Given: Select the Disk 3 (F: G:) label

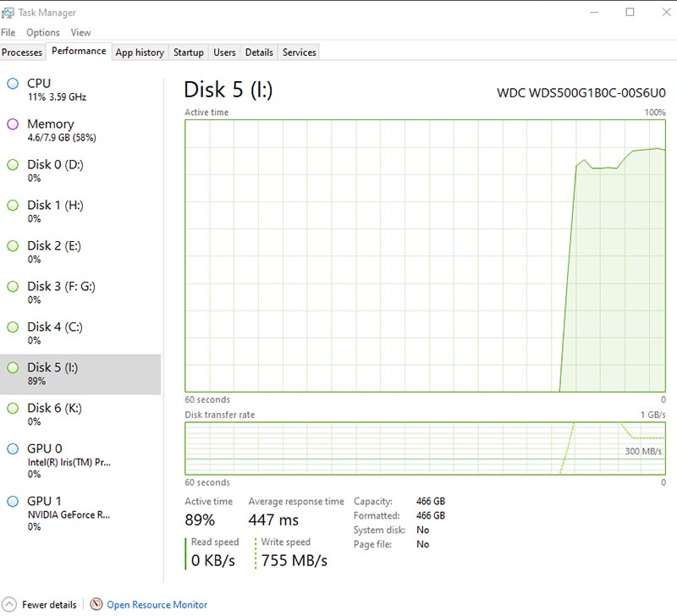Looking at the screenshot, I should (x=61, y=286).
